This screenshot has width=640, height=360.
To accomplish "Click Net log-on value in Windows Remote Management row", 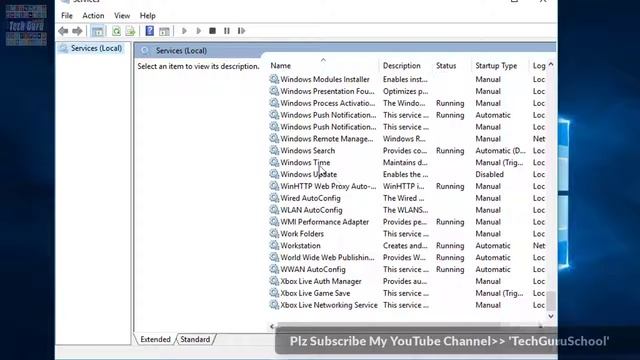I will tap(539, 139).
